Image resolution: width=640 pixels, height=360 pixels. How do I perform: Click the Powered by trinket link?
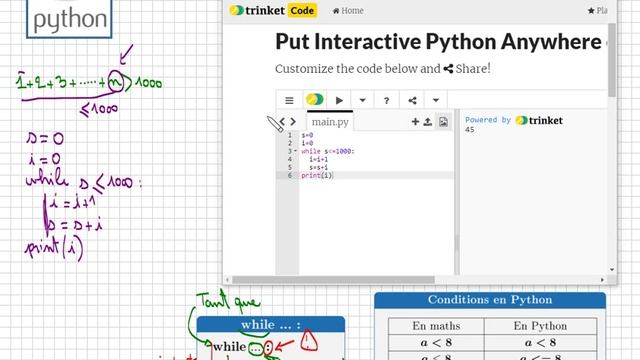point(514,120)
